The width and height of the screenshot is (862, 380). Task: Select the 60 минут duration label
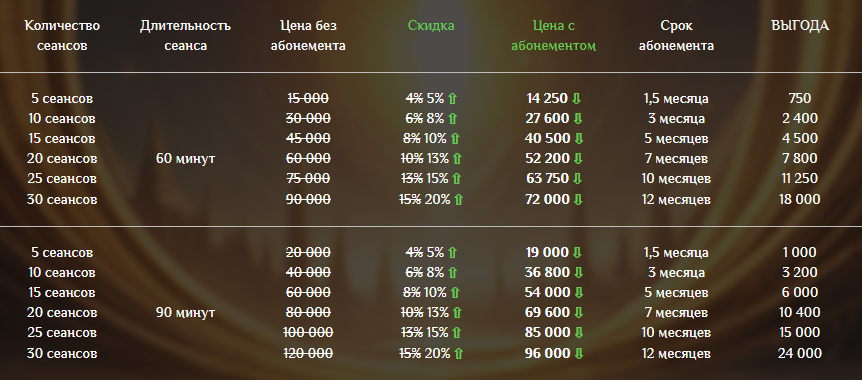[x=185, y=159]
